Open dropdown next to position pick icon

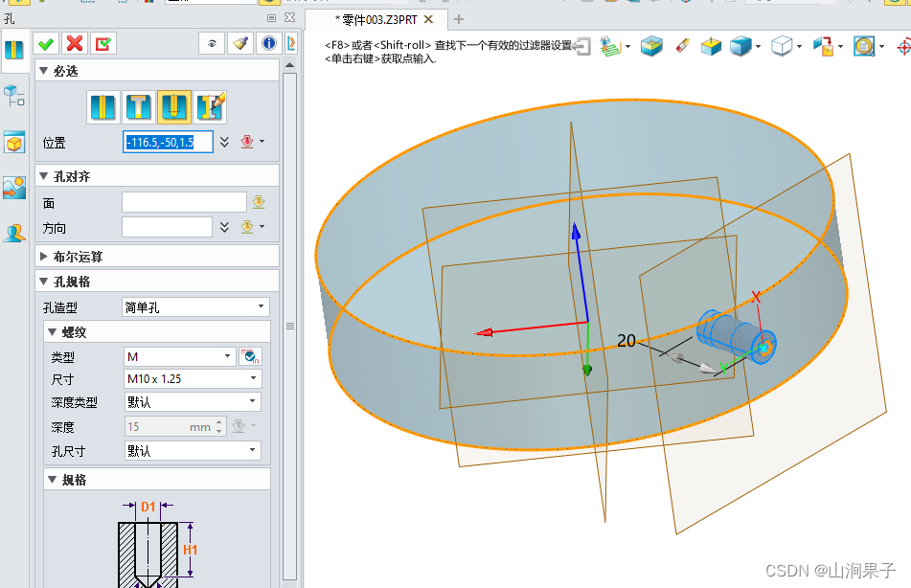coord(262,142)
